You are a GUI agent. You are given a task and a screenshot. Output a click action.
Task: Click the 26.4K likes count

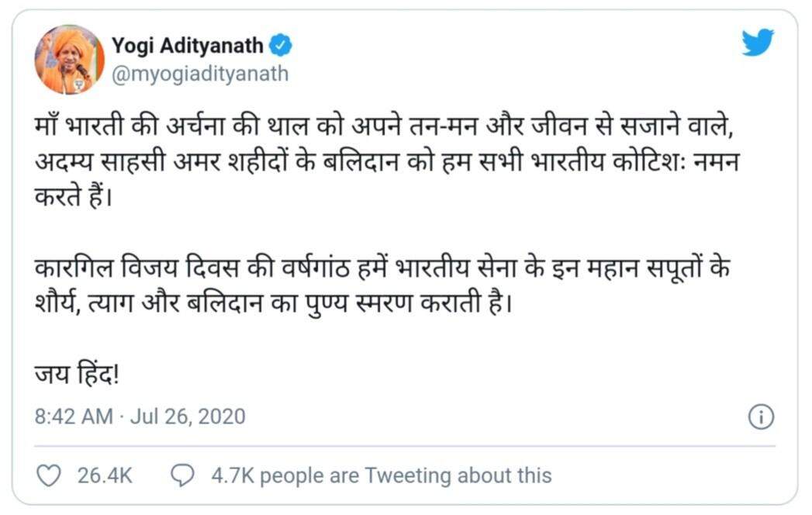tap(104, 475)
